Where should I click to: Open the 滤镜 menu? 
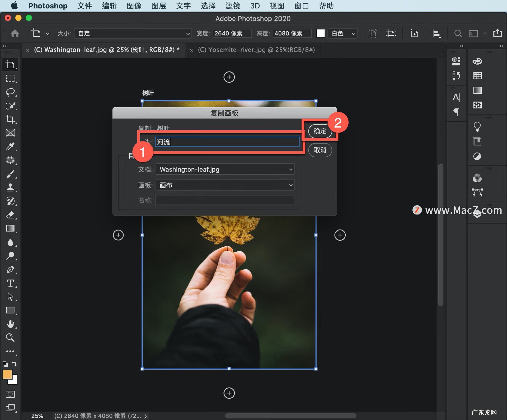(232, 6)
